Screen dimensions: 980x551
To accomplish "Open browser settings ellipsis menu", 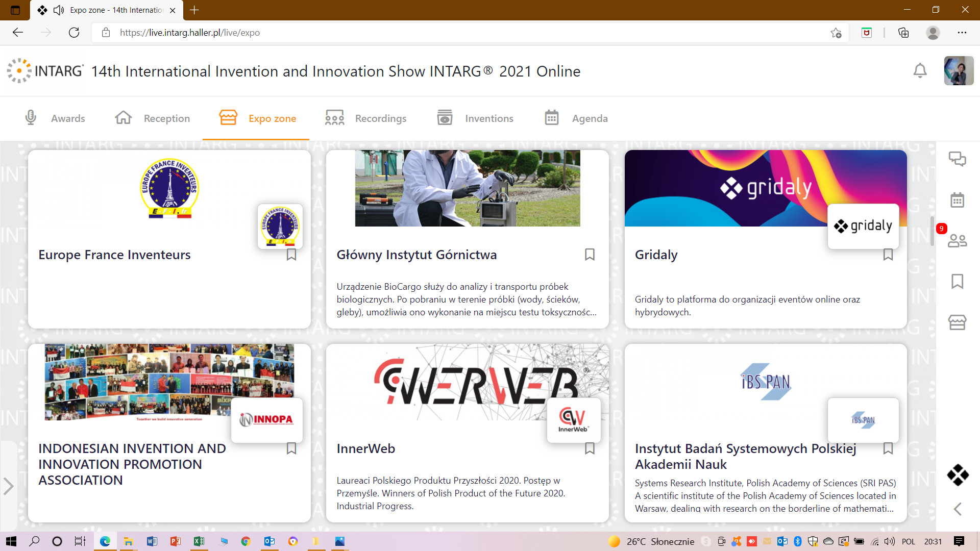I will point(962,33).
